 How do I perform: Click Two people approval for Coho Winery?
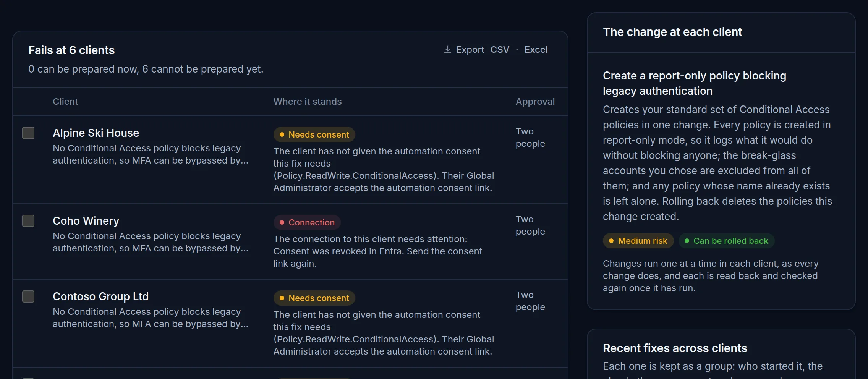[x=530, y=225]
